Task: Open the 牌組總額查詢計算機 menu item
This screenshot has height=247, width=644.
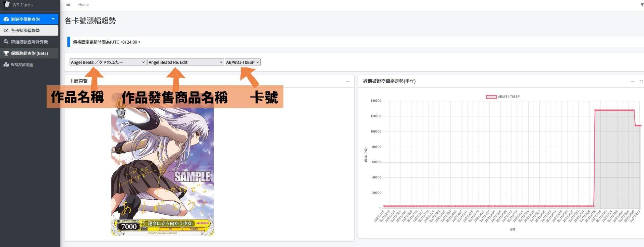Action: [29, 42]
